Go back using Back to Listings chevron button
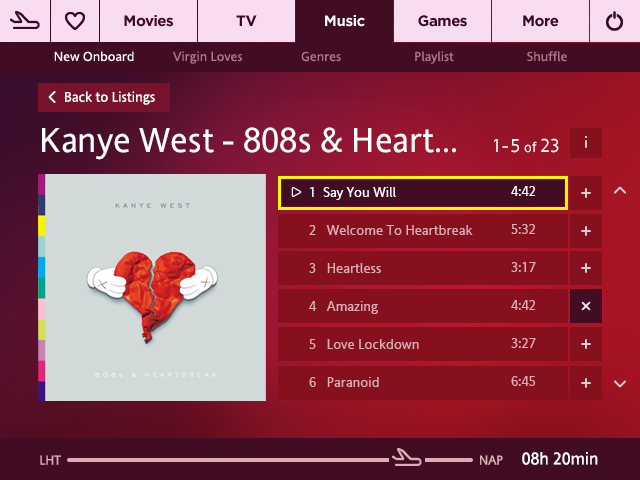Image resolution: width=640 pixels, height=480 pixels. 104,97
